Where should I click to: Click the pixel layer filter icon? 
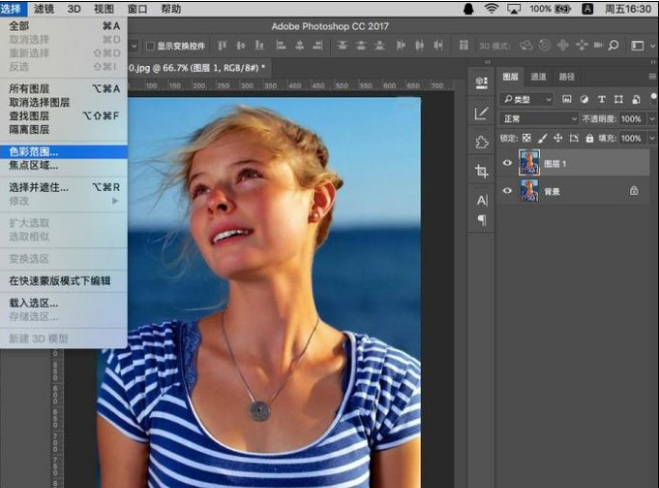(567, 99)
